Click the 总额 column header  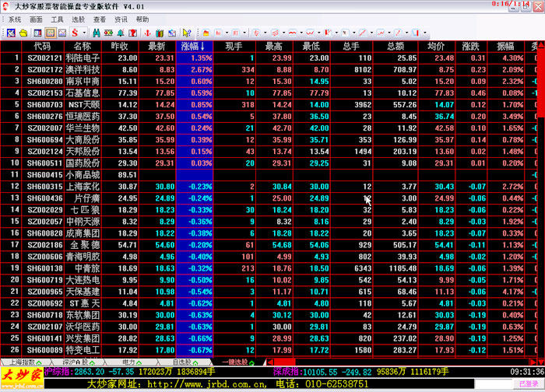pos(396,46)
